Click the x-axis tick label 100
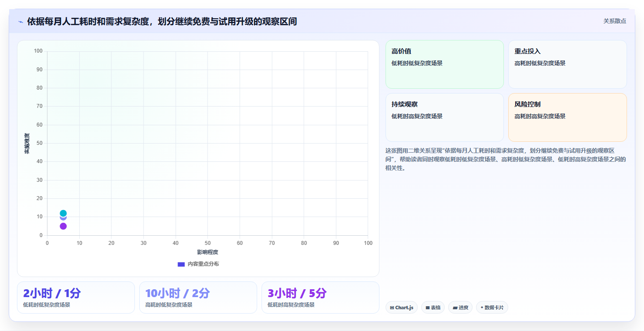The width and height of the screenshot is (644, 331). 368,243
